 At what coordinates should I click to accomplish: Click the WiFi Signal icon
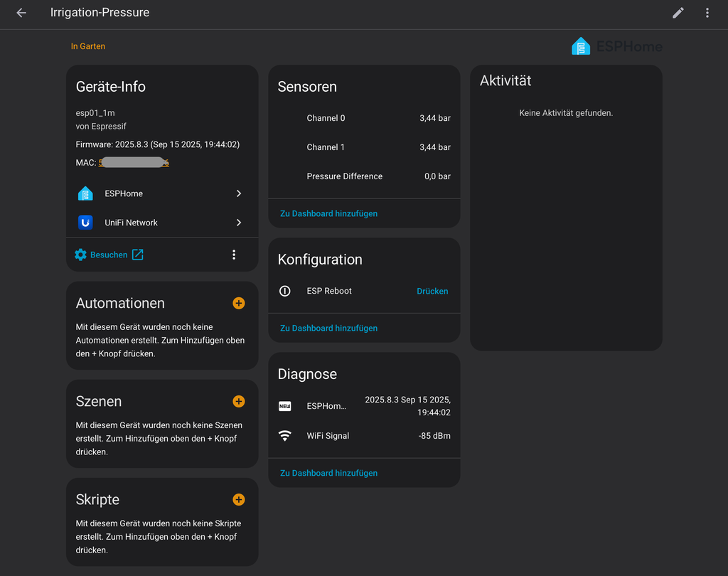click(285, 436)
